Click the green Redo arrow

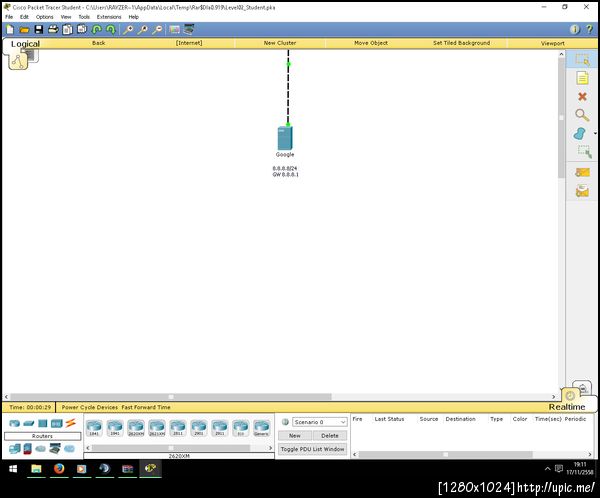[111, 29]
